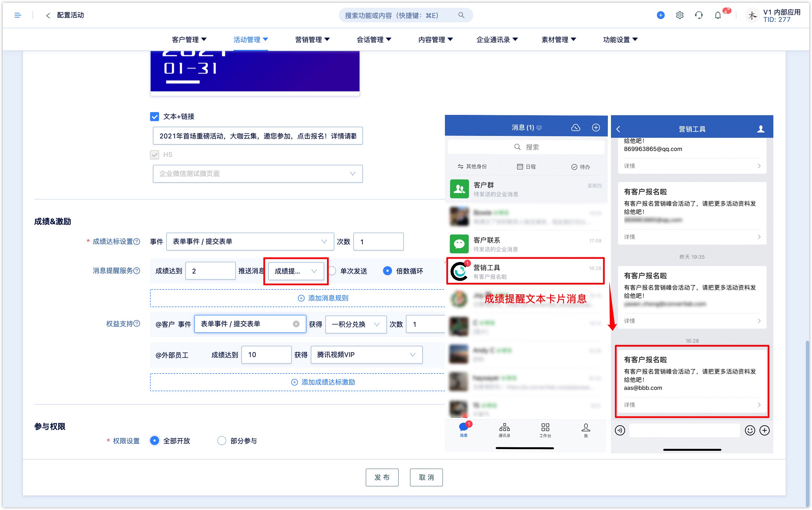Click 其他身份 in mobile preview
Viewport: 812px width, 510px height.
pyautogui.click(x=472, y=167)
